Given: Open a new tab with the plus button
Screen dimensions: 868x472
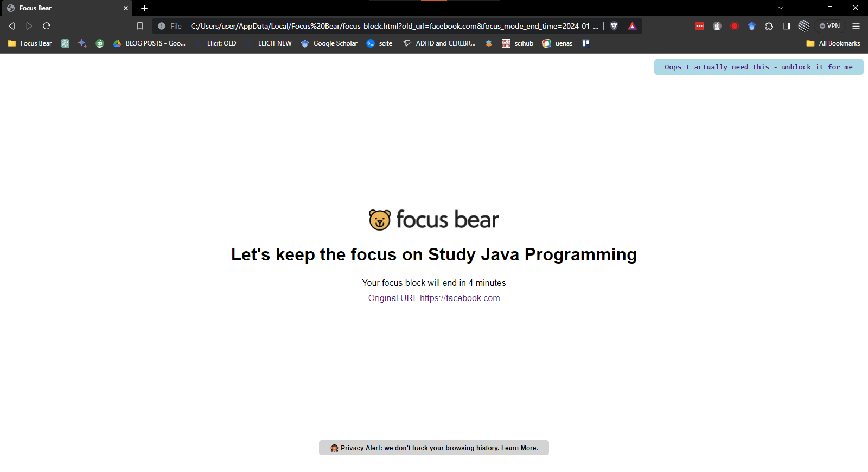Looking at the screenshot, I should [144, 8].
